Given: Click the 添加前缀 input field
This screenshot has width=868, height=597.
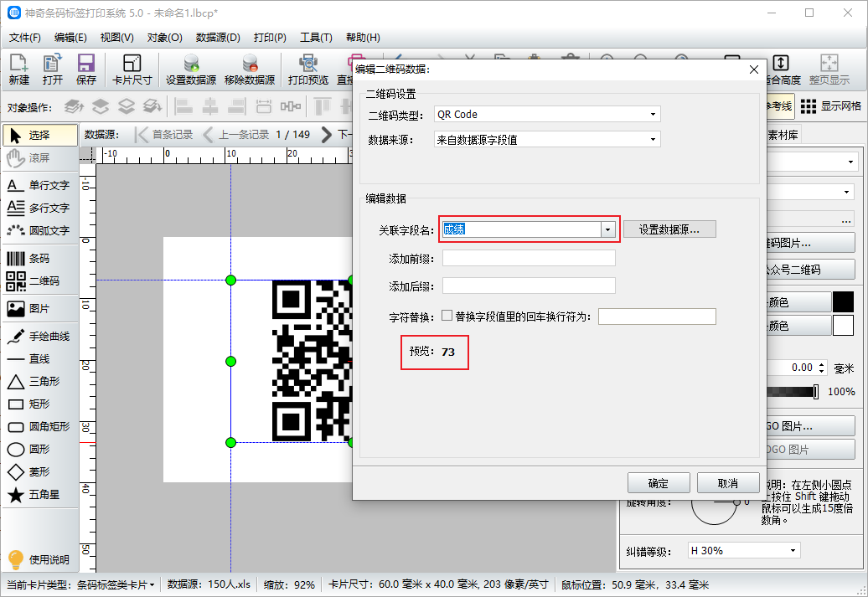Looking at the screenshot, I should click(x=529, y=258).
